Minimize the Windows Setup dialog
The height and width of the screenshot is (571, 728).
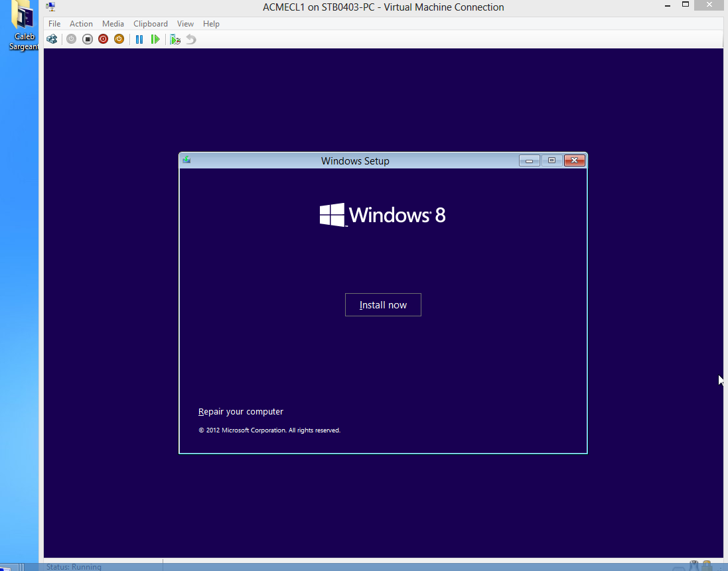530,160
